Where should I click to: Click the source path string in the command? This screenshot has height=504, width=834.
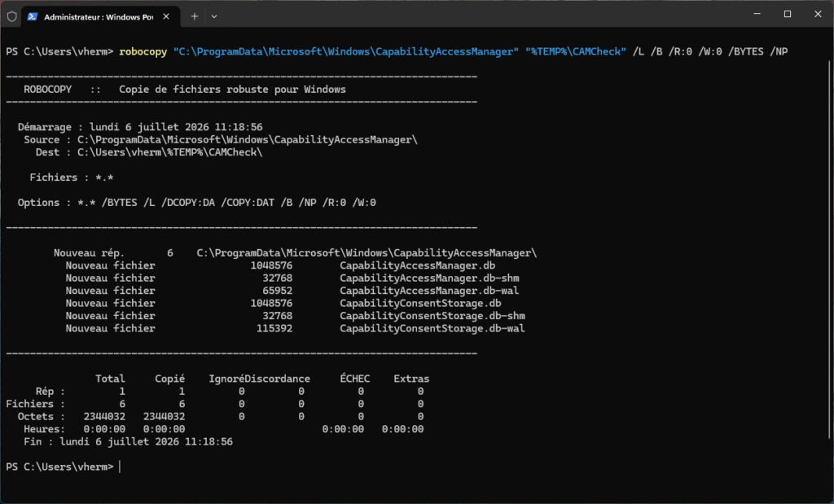pos(345,51)
